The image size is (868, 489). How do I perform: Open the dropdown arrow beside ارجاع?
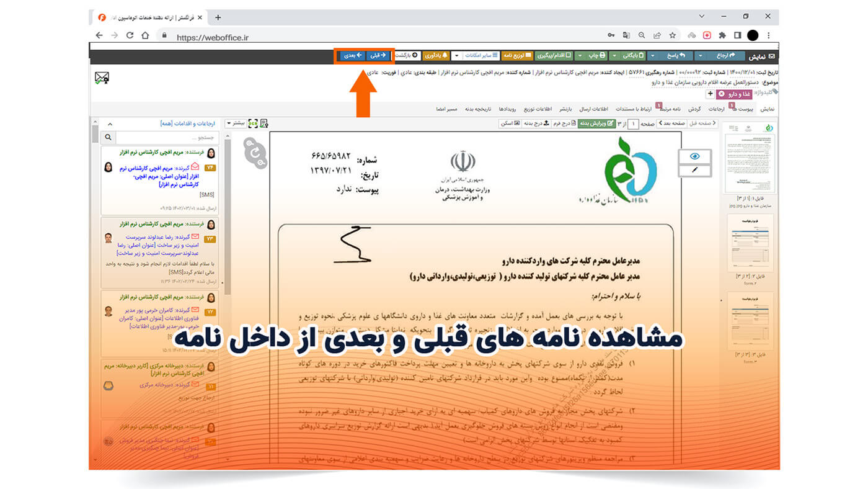point(699,55)
